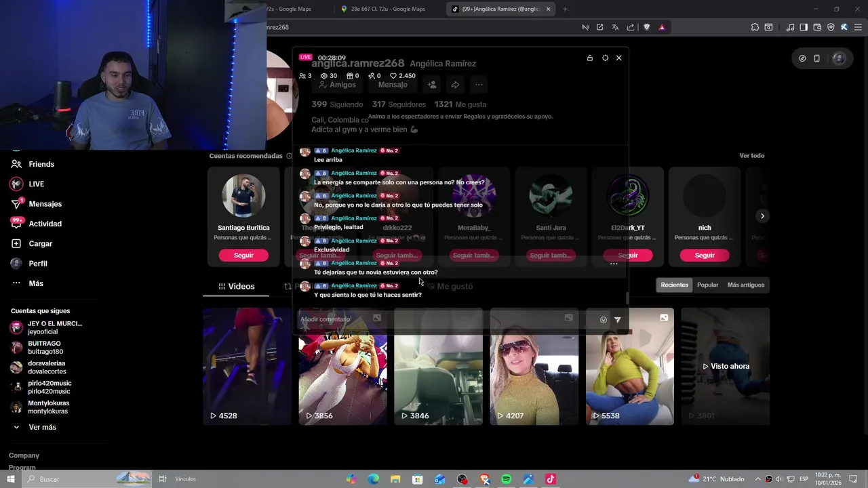The height and width of the screenshot is (488, 868).
Task: Open the get coins icon top right
Action: 802,58
